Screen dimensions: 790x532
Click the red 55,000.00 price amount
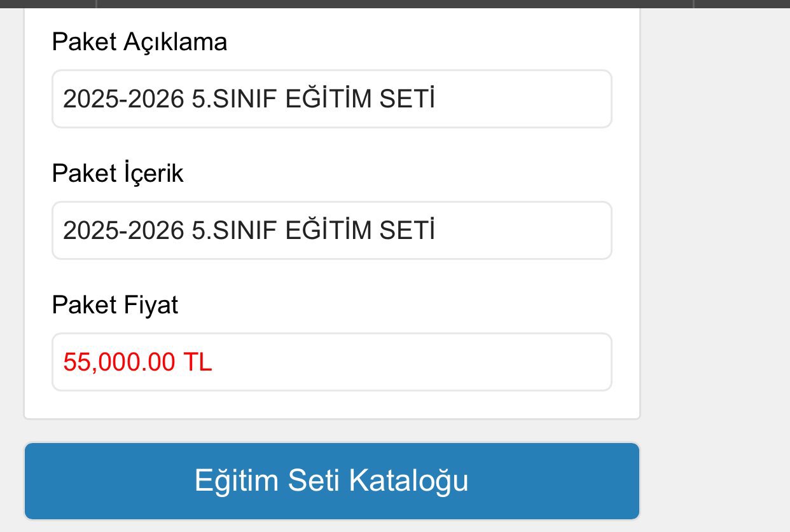click(119, 362)
